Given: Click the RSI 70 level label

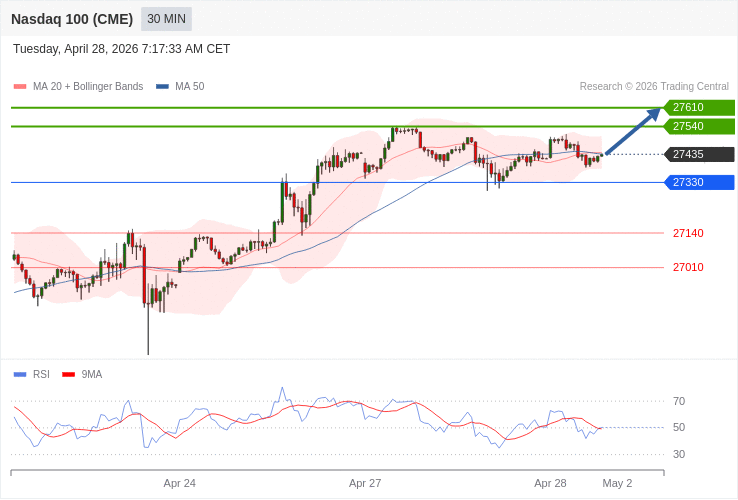Looking at the screenshot, I should [x=679, y=401].
